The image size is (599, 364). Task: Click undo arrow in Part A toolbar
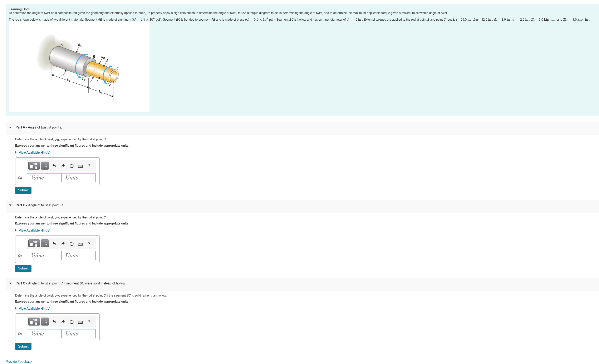(54, 166)
